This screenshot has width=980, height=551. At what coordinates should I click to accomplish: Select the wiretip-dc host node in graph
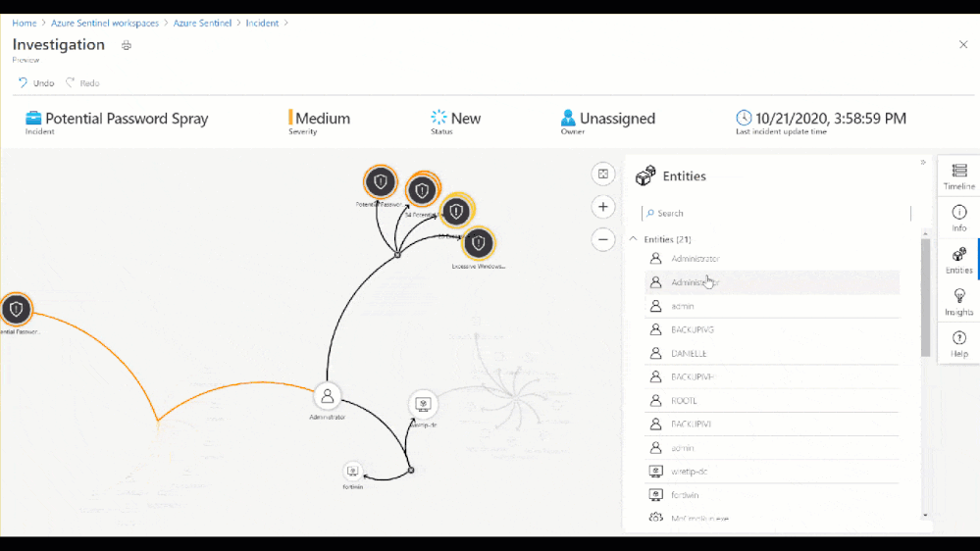[x=423, y=404]
